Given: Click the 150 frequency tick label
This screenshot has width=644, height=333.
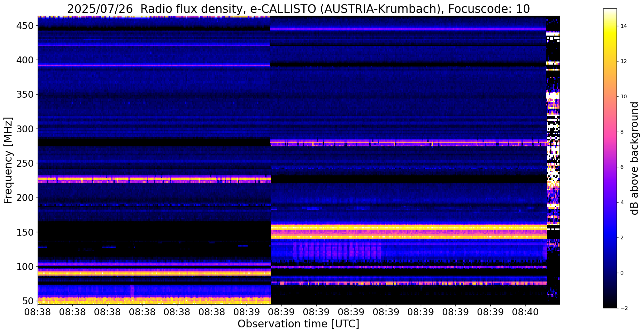Looking at the screenshot, I should coord(25,232).
